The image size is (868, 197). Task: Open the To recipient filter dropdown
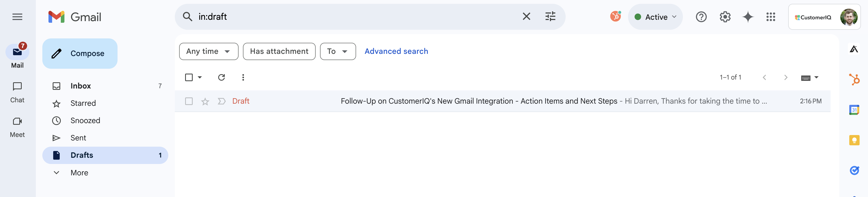337,51
